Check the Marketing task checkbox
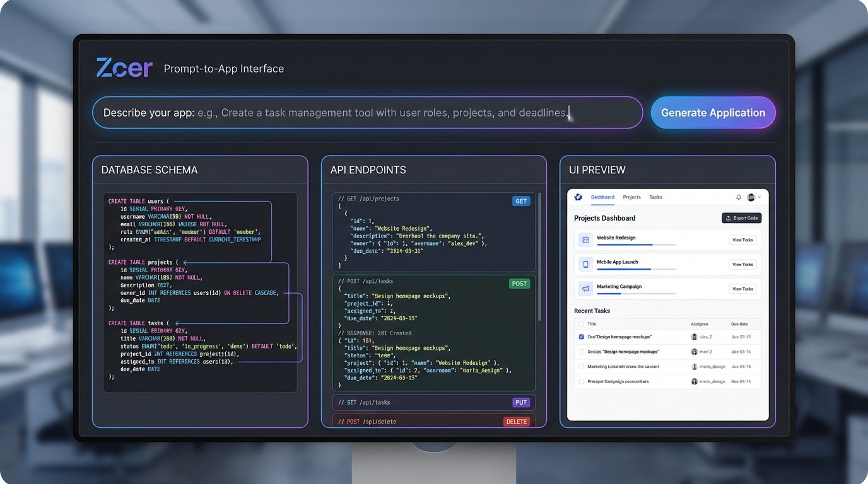 coord(582,367)
